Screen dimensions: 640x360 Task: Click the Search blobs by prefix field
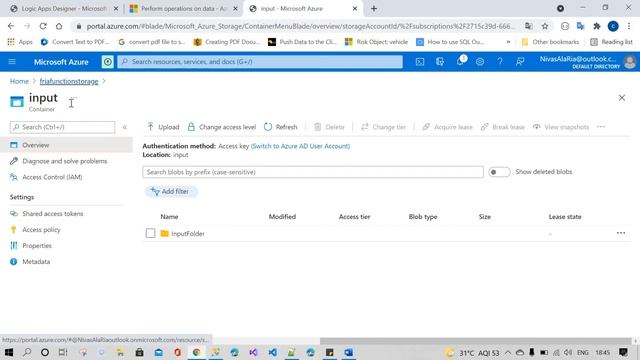click(x=313, y=172)
